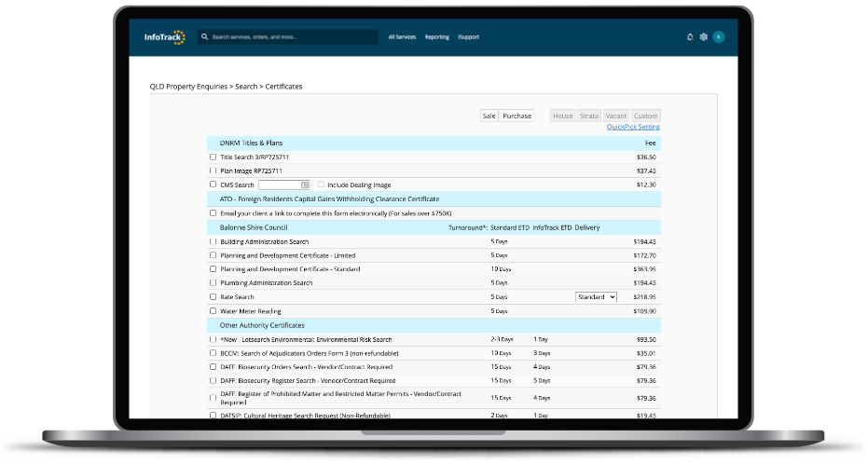Tick DAFF Biosecurity Orders Search checkbox
This screenshot has height=465, width=868.
tap(214, 367)
